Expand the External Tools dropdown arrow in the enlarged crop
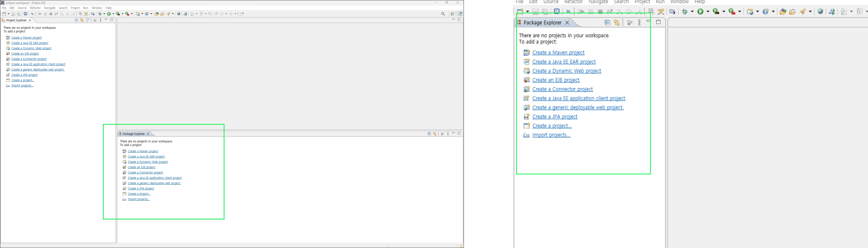The height and width of the screenshot is (248, 868). [739, 11]
